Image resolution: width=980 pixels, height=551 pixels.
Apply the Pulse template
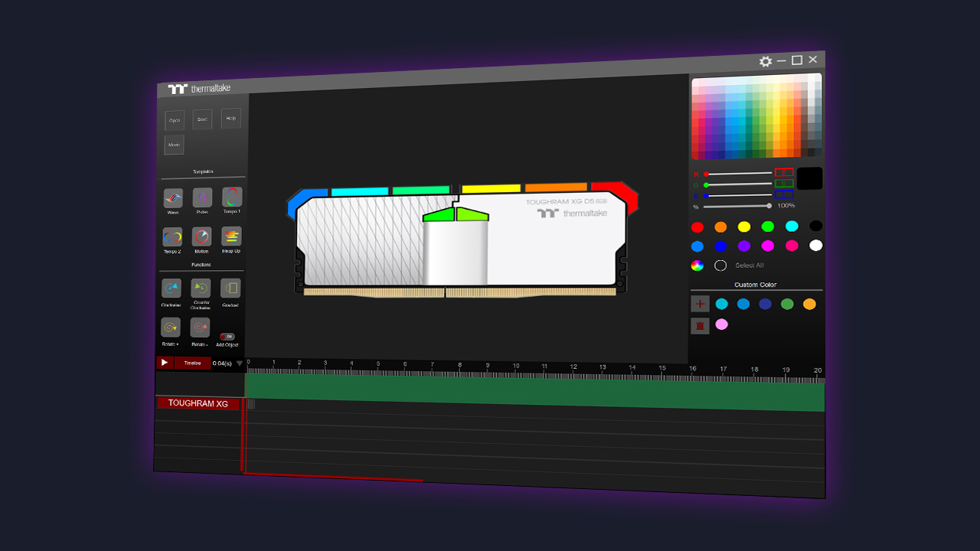(202, 198)
